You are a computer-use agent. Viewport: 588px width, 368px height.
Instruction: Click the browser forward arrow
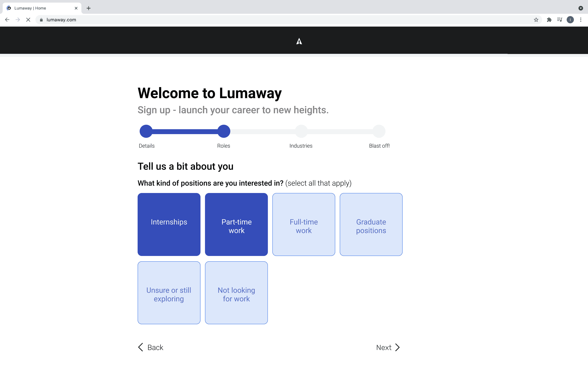(x=18, y=20)
